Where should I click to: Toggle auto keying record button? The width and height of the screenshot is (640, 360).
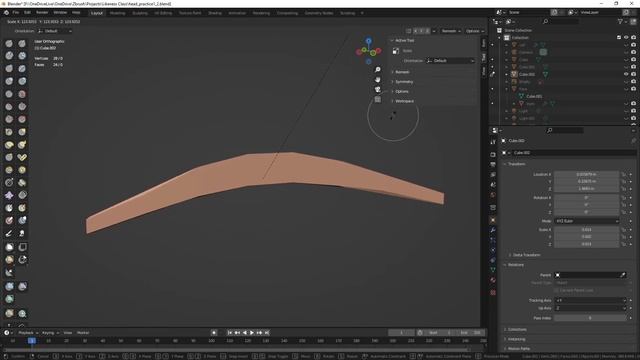click(214, 333)
